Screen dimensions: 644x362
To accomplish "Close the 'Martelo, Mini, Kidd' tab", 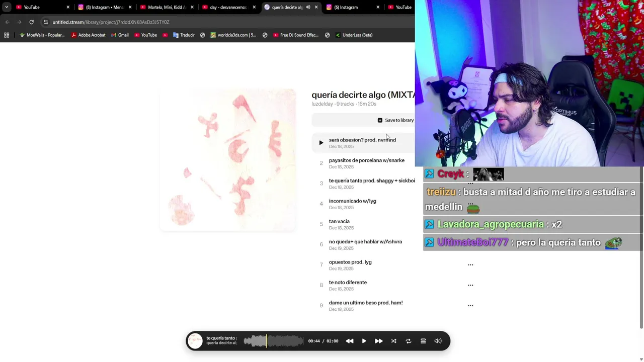I will point(192,7).
